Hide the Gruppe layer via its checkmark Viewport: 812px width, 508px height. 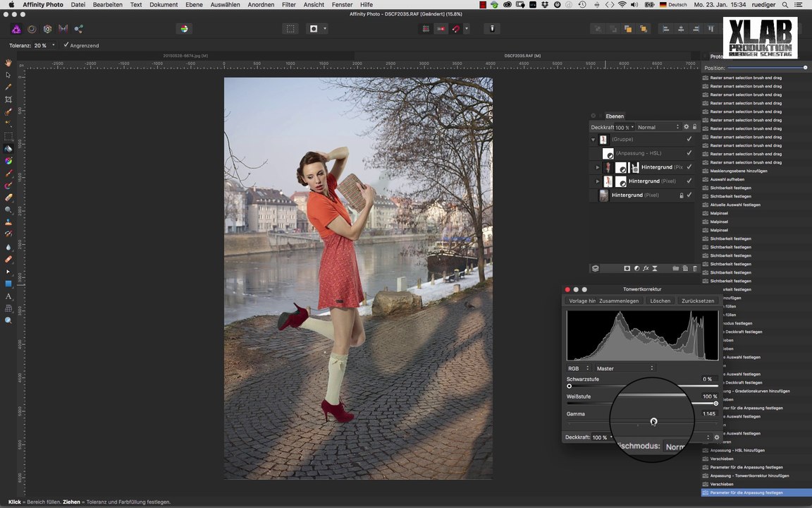point(689,140)
